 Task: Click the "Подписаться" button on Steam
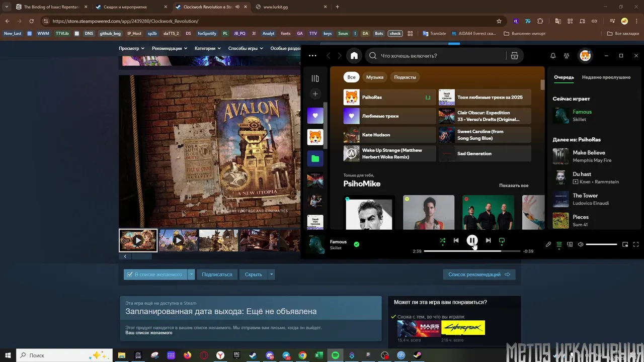pyautogui.click(x=217, y=275)
